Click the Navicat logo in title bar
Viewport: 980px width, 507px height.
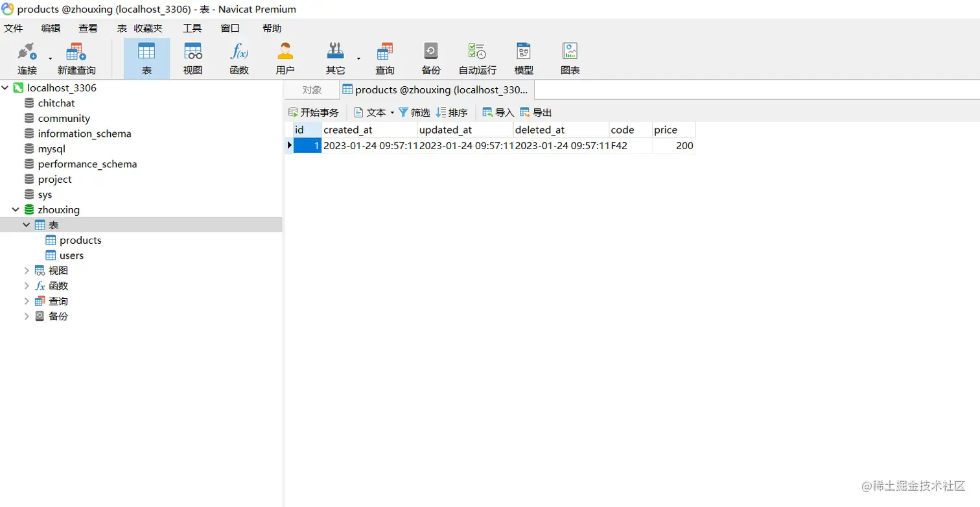point(8,9)
